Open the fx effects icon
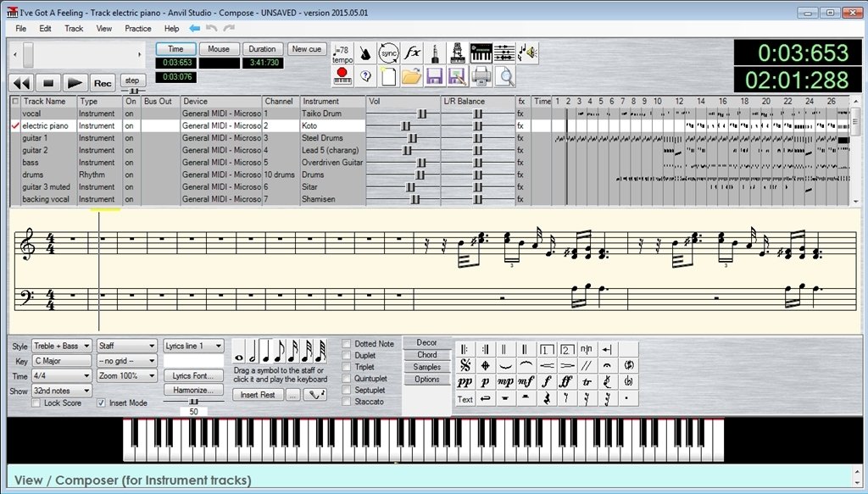Screen dimensions: 868x494 (412, 53)
